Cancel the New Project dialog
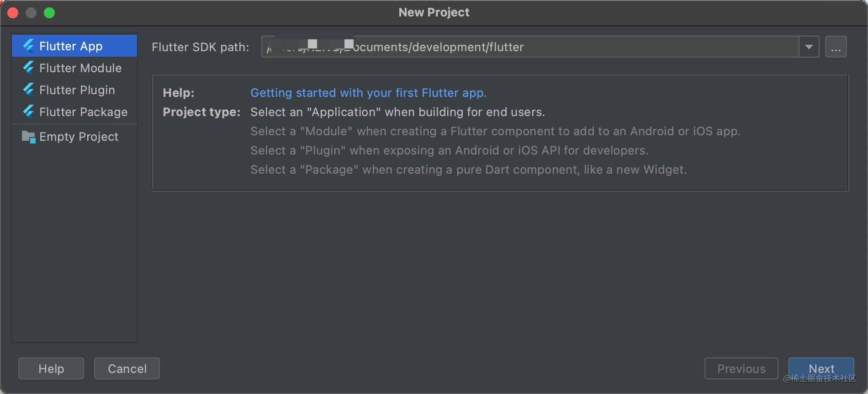This screenshot has width=868, height=394. coord(127,368)
